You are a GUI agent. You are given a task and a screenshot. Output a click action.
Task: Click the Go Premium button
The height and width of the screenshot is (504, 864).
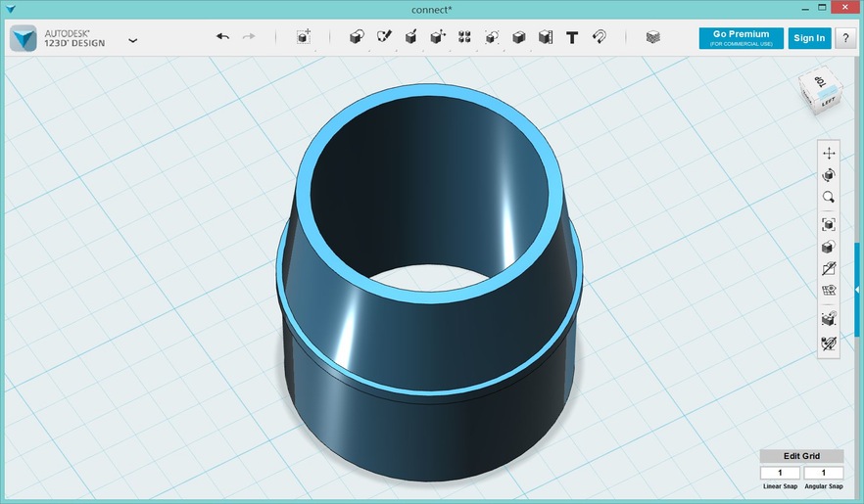click(742, 38)
